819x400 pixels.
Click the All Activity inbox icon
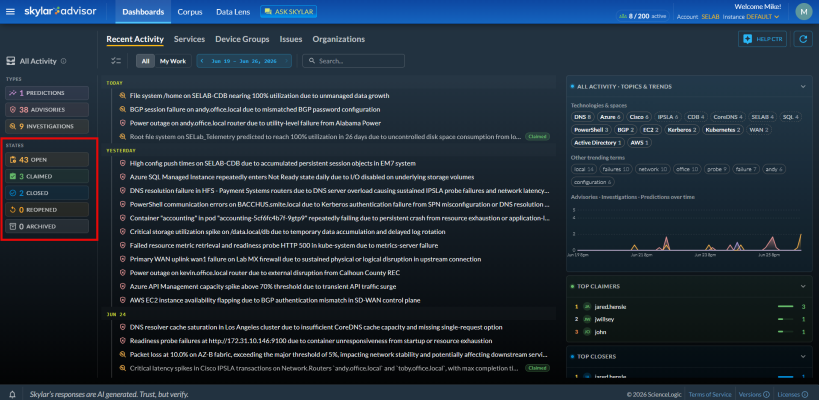click(10, 61)
